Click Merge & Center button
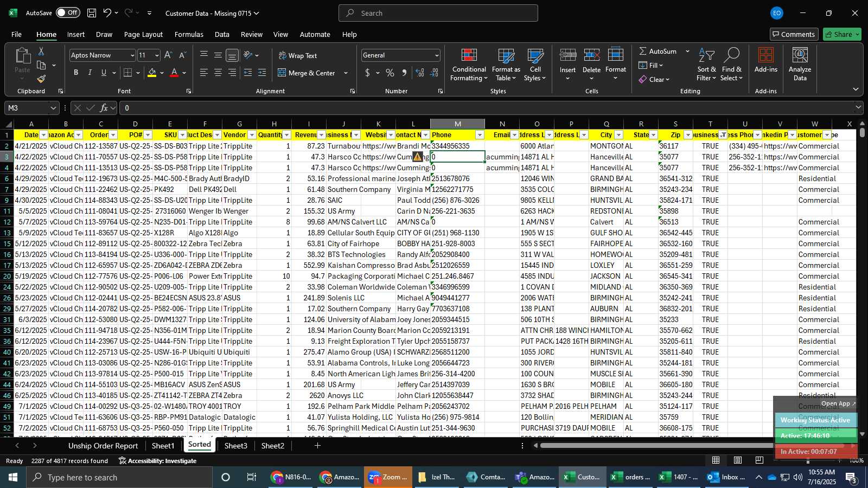The image size is (868, 488). [x=307, y=73]
